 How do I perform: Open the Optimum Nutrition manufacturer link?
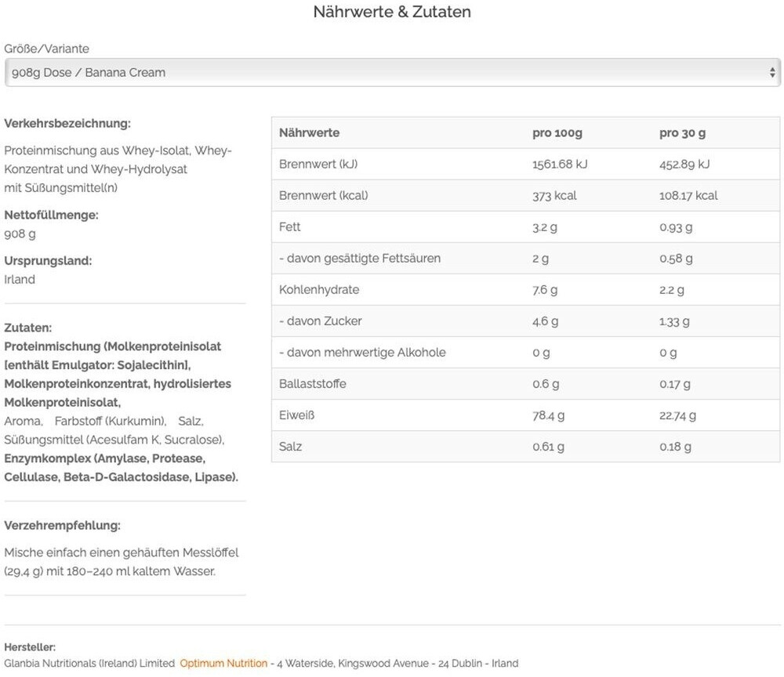pos(223,664)
